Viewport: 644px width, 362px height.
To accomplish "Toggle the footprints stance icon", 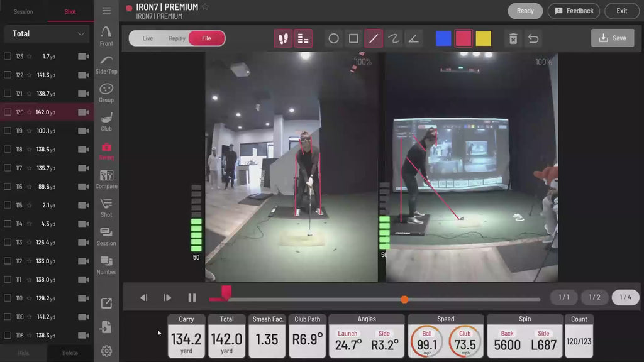I will [x=284, y=38].
